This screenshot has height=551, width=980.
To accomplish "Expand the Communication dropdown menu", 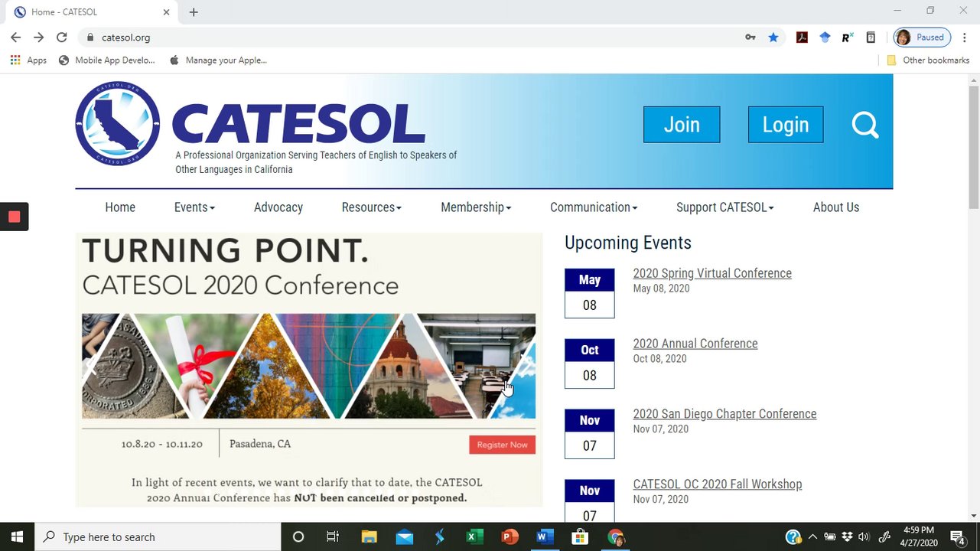I will 594,207.
